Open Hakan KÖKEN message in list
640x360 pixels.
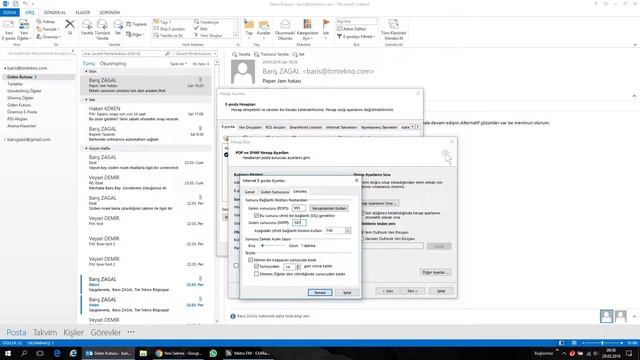pos(146,114)
